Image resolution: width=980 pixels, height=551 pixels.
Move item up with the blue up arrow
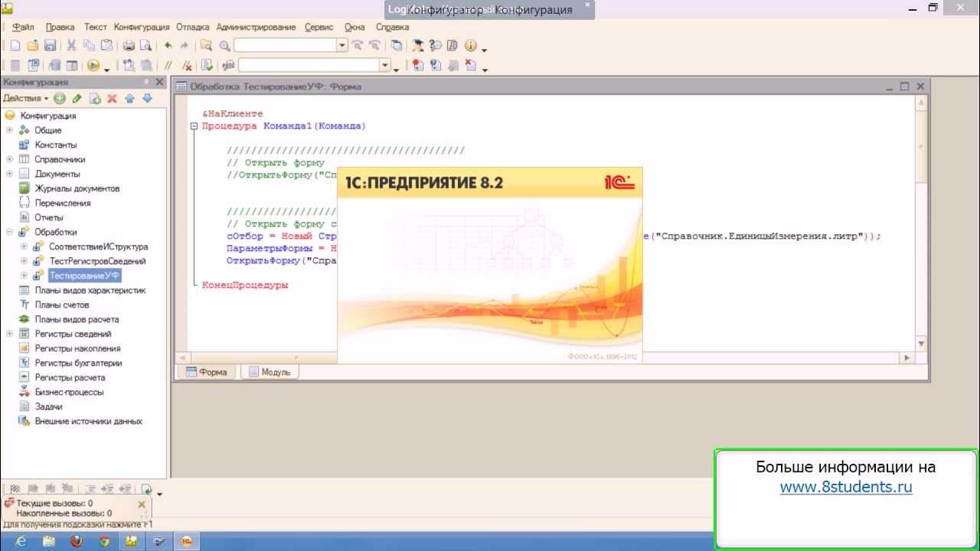(x=129, y=98)
